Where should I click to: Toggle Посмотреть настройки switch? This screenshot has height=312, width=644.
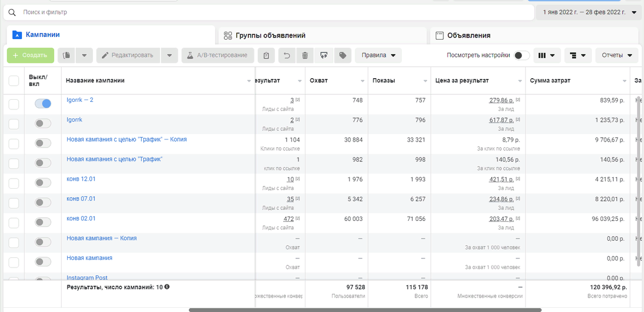click(x=521, y=55)
